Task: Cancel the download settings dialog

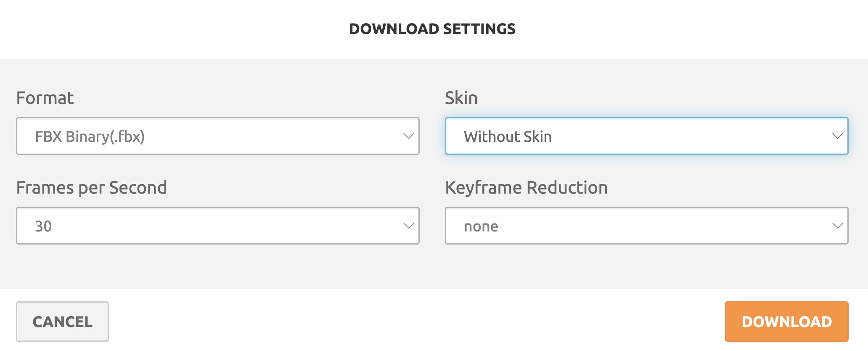Action: (x=62, y=322)
